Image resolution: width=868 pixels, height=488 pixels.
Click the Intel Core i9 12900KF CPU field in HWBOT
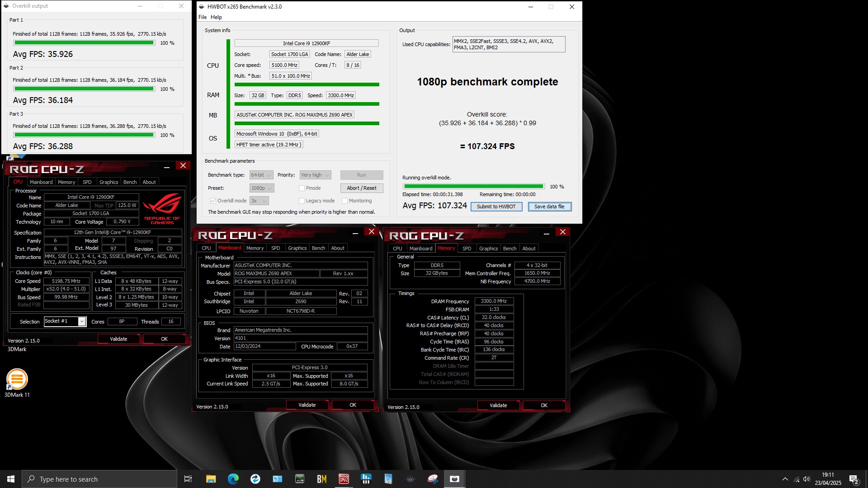click(x=307, y=43)
